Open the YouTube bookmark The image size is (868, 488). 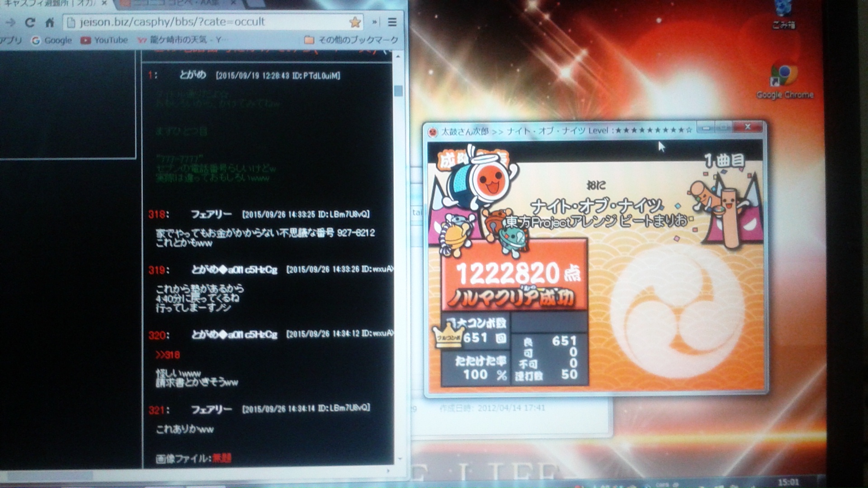pyautogui.click(x=104, y=40)
